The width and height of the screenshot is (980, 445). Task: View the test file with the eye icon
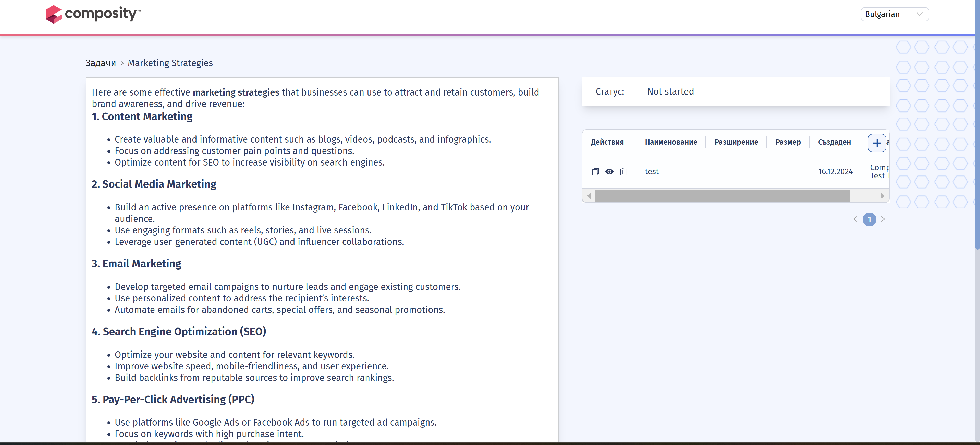coord(609,172)
